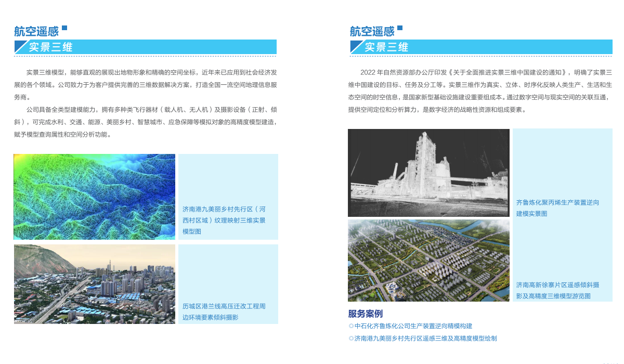Open the 济南港九美丽乡村先行区遥感三维及高精度模型绘制 case item

[425, 339]
